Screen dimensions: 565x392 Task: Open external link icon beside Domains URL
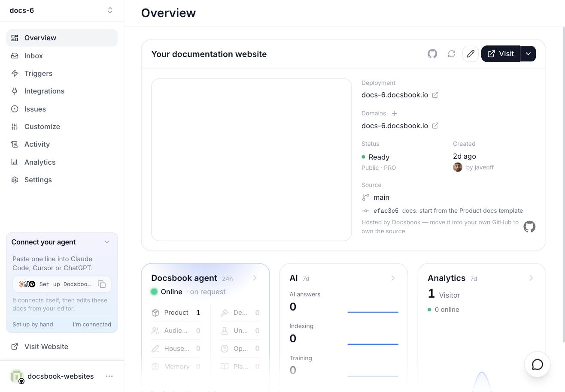pyautogui.click(x=435, y=126)
